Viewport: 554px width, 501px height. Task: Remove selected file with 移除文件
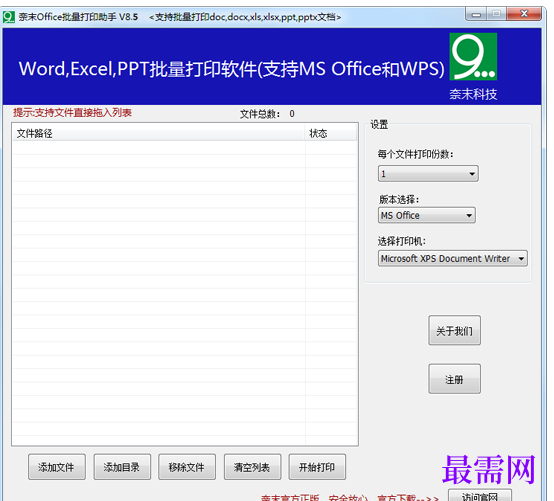(x=187, y=467)
